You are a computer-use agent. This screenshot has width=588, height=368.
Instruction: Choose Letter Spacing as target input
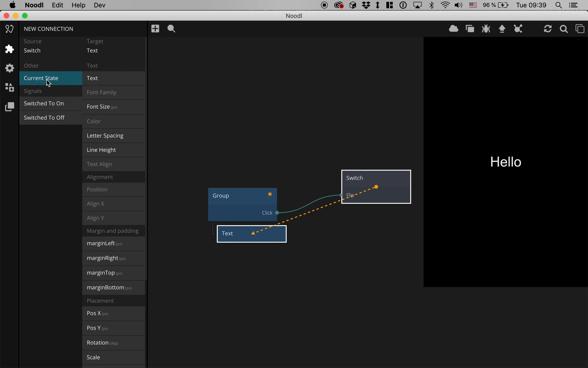(x=114, y=136)
